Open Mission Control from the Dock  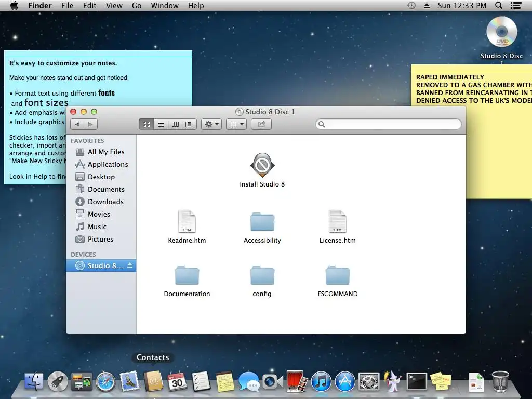tap(82, 381)
